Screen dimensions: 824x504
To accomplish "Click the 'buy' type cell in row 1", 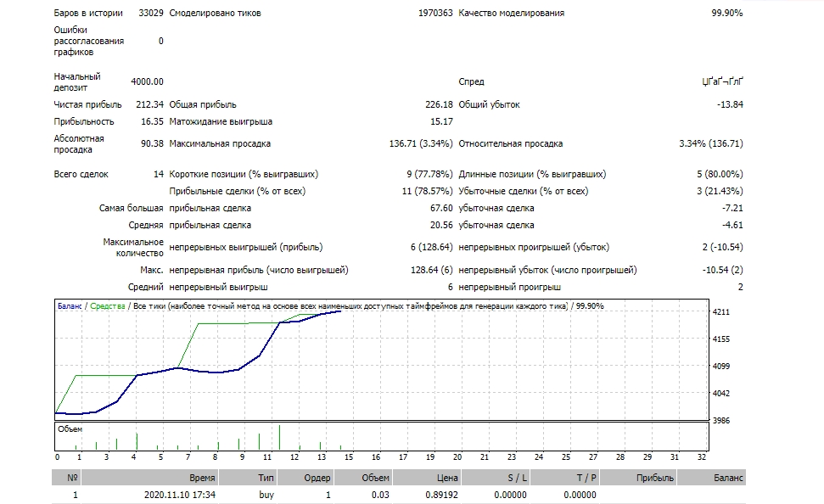I will pyautogui.click(x=266, y=495).
